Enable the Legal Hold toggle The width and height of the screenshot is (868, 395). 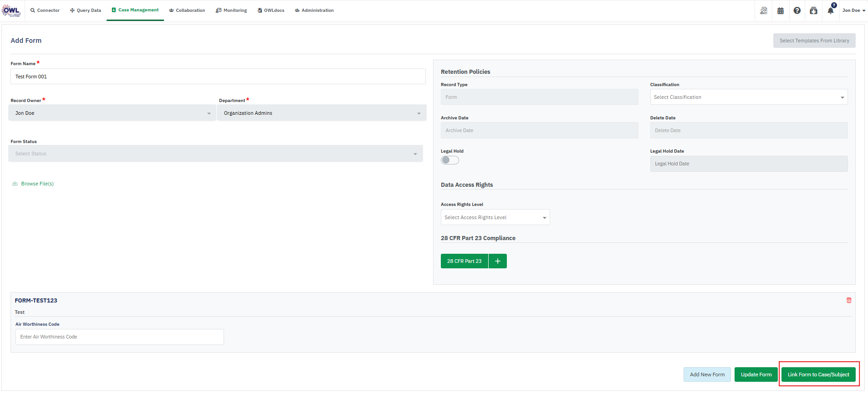450,160
